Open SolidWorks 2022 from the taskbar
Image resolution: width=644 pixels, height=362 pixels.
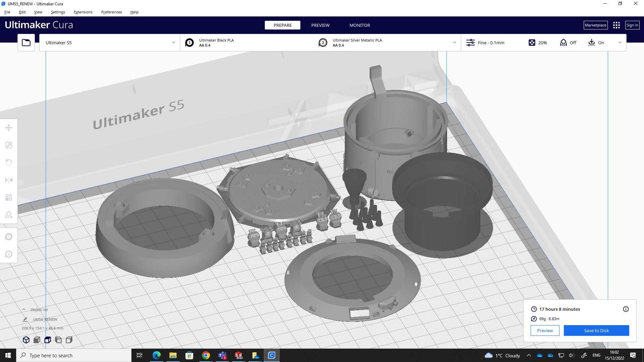point(239,355)
